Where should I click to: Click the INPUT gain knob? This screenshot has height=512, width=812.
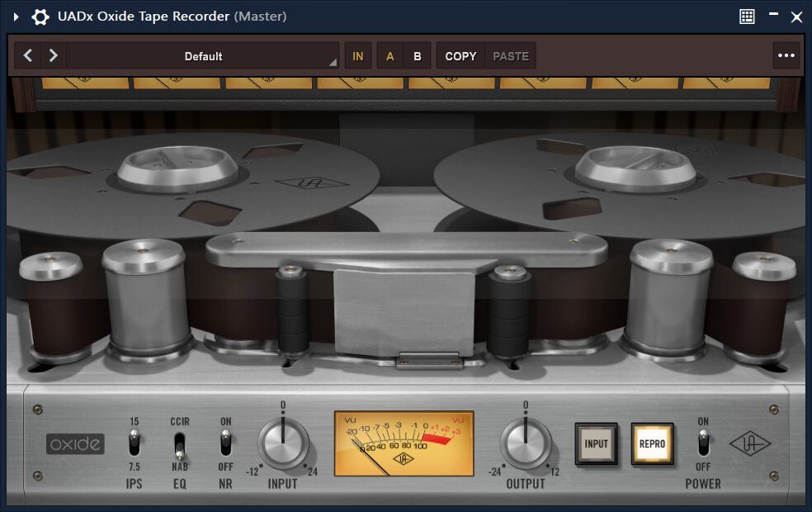tap(283, 443)
